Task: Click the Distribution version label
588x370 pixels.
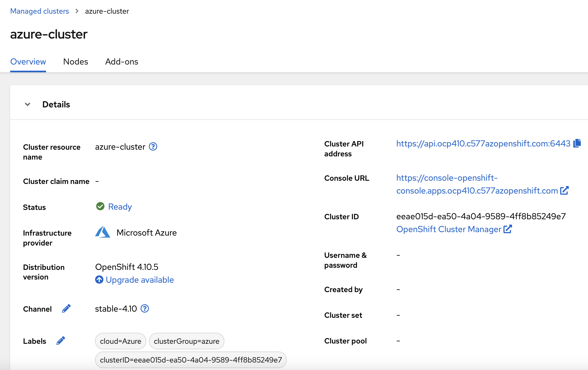Action: pos(44,272)
